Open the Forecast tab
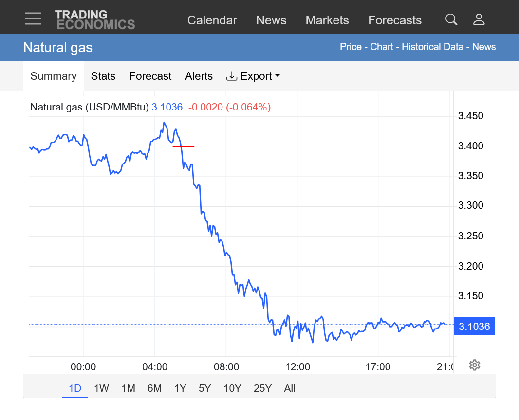This screenshot has width=519, height=420. pos(150,76)
